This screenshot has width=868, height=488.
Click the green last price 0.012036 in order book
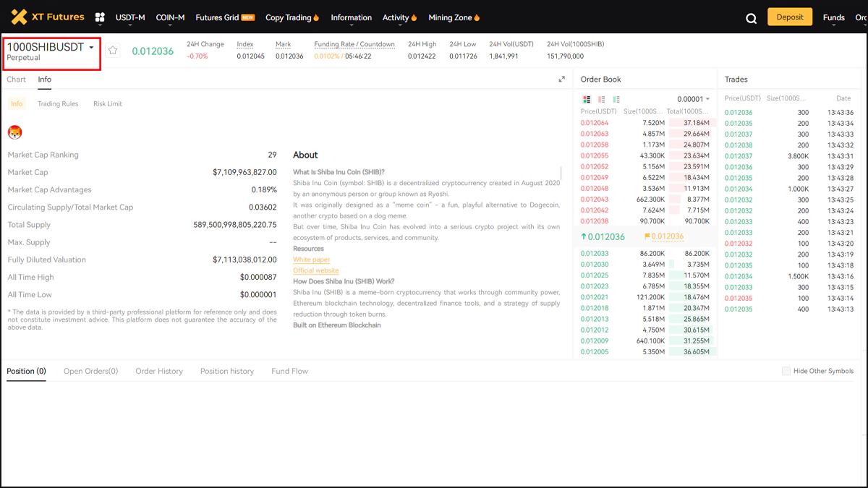coord(603,236)
